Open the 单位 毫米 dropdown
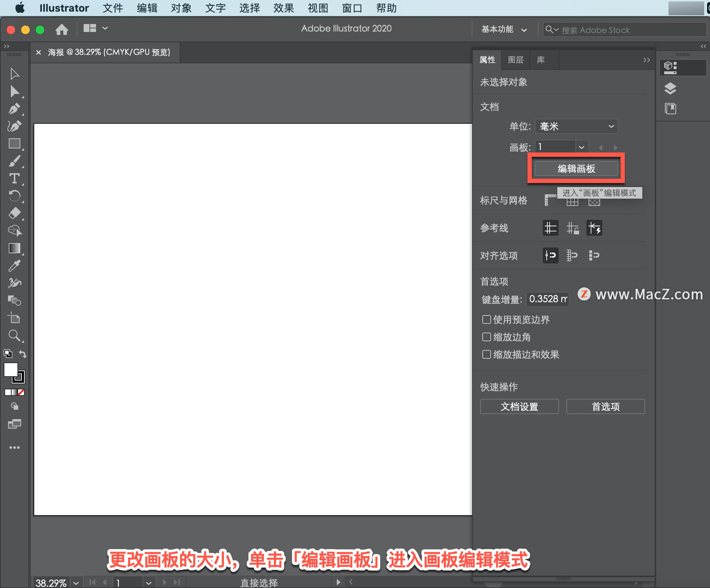710x588 pixels. [x=576, y=126]
